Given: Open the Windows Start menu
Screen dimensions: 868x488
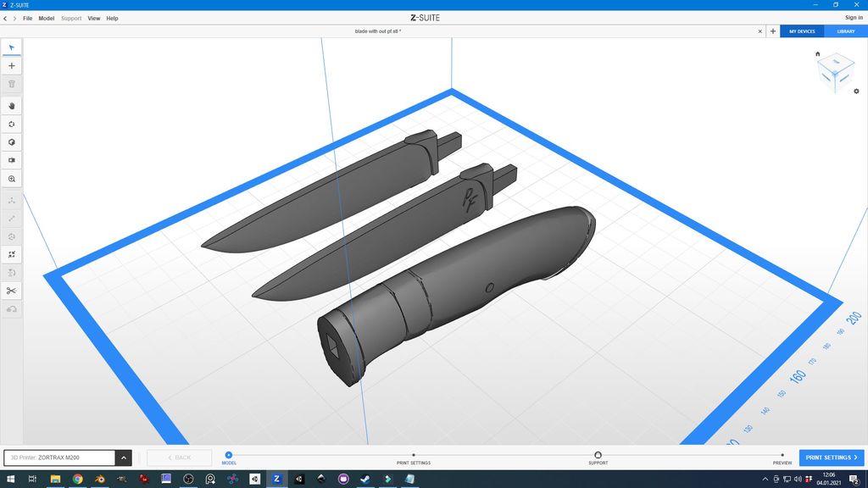Looking at the screenshot, I should click(x=10, y=479).
